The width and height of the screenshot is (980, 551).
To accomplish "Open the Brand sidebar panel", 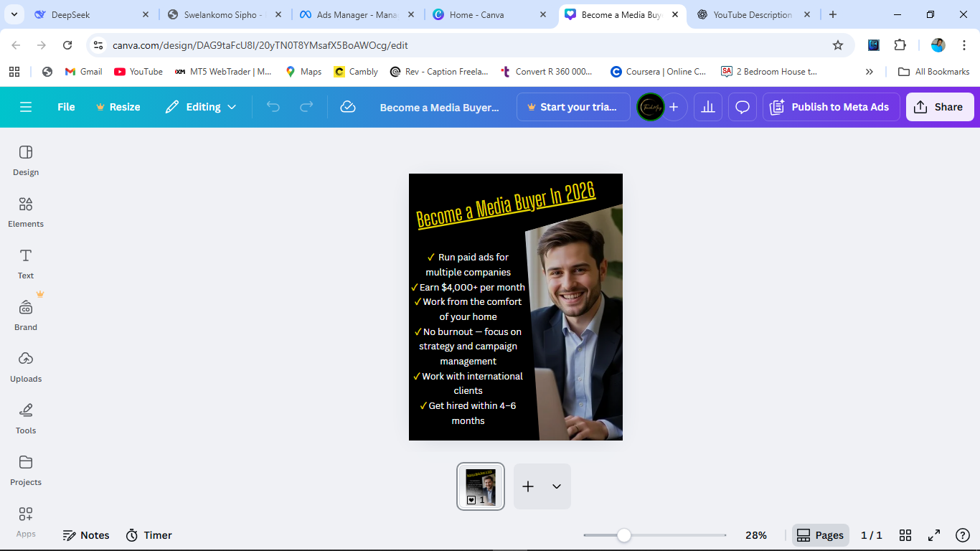I will 26,315.
